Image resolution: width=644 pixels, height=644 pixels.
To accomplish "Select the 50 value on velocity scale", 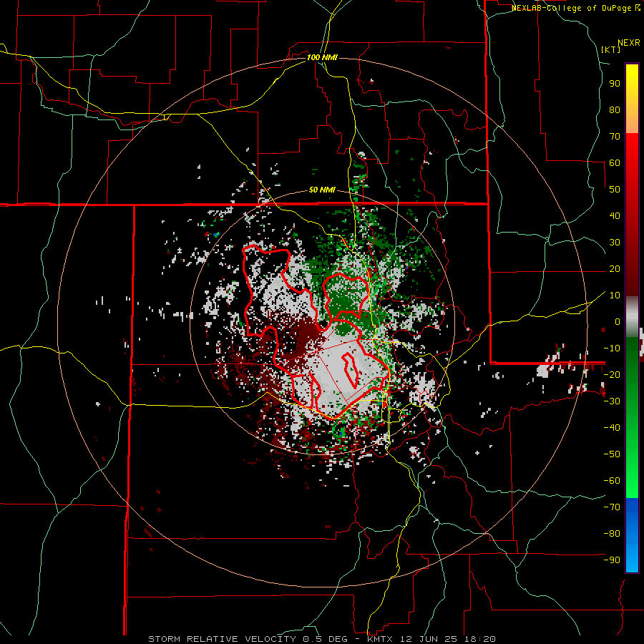I will click(x=615, y=190).
